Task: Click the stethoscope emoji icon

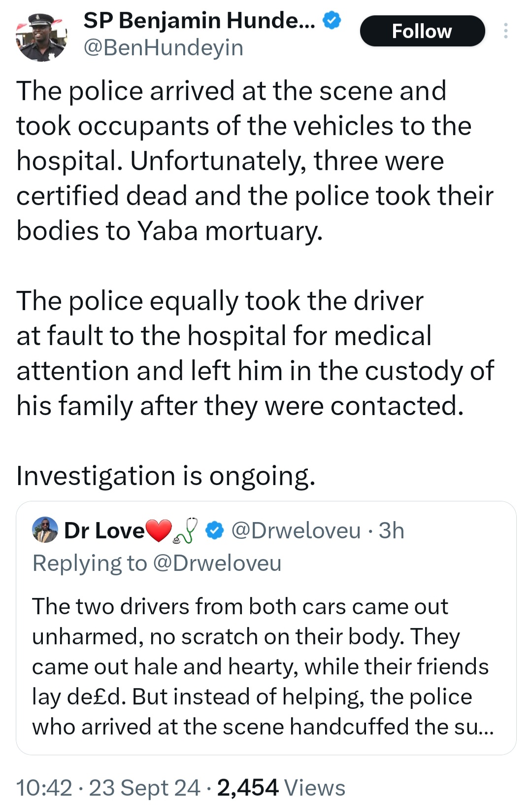Action: tap(186, 531)
